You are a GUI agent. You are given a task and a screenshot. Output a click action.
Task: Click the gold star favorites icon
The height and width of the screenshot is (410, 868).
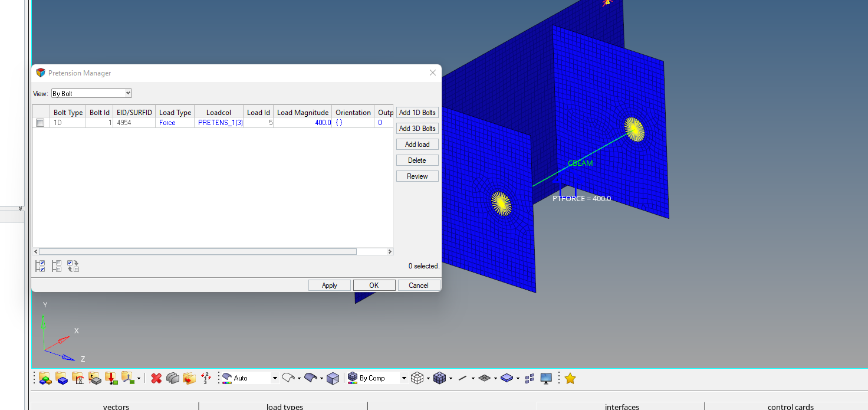click(x=570, y=378)
